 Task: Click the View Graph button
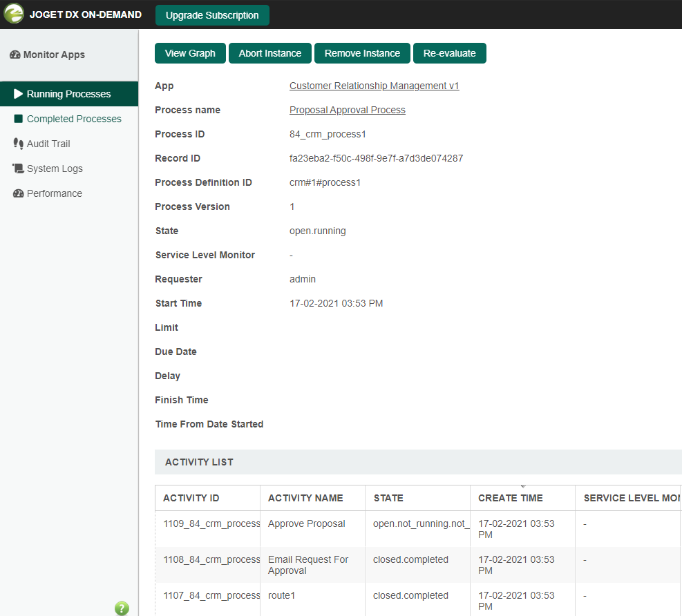click(190, 53)
